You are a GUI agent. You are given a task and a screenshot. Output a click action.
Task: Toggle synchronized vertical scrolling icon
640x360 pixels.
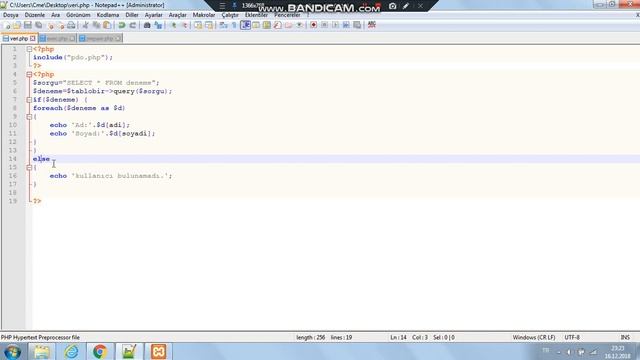coord(198,25)
